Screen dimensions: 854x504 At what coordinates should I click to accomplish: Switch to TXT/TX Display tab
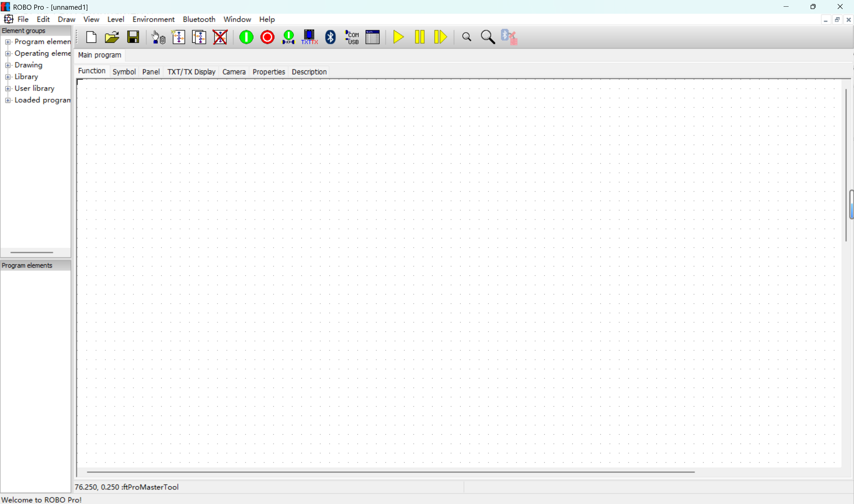[191, 72]
